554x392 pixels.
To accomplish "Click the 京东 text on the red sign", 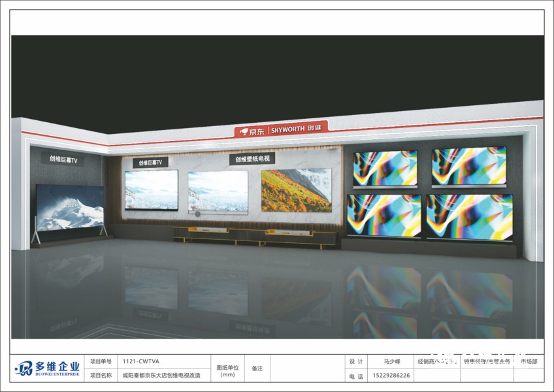I will pos(257,131).
